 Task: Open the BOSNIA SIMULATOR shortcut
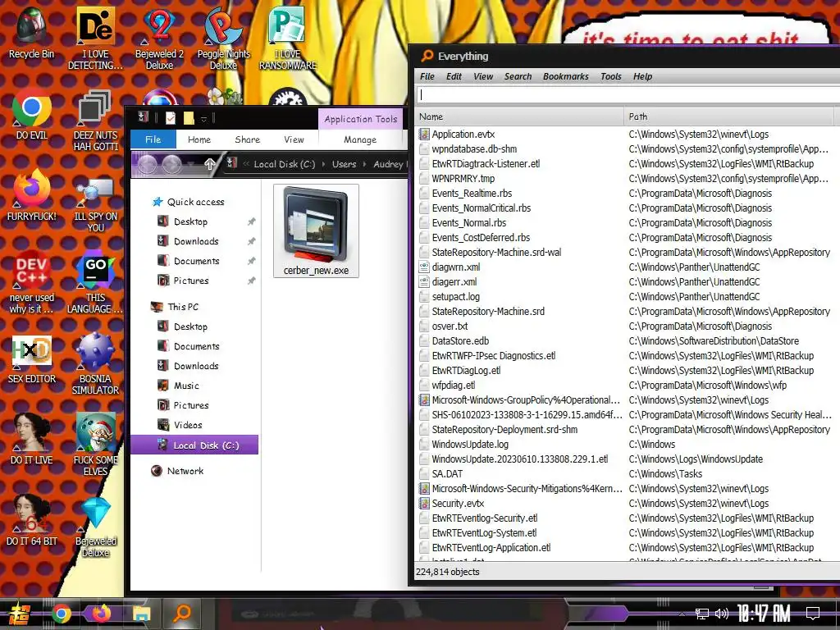point(95,364)
